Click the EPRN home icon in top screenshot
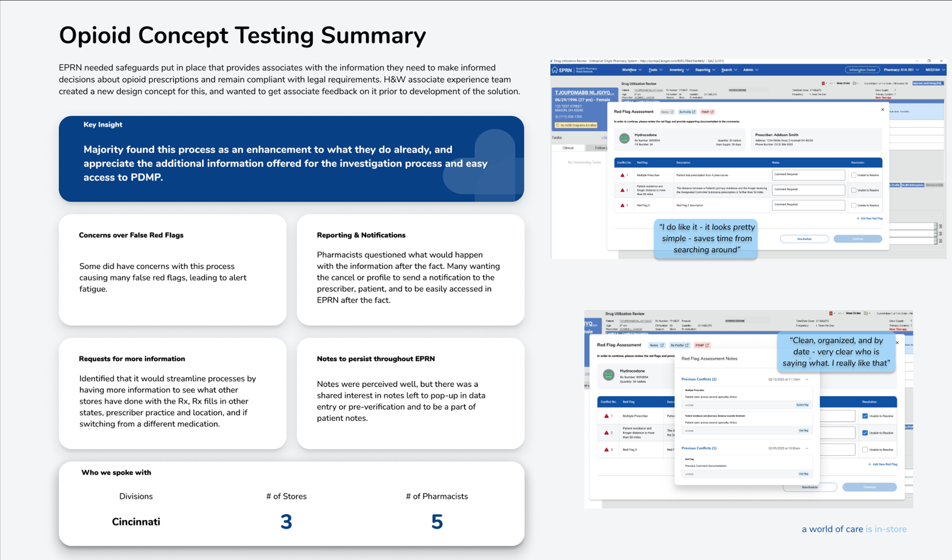This screenshot has height=560, width=952. click(554, 70)
